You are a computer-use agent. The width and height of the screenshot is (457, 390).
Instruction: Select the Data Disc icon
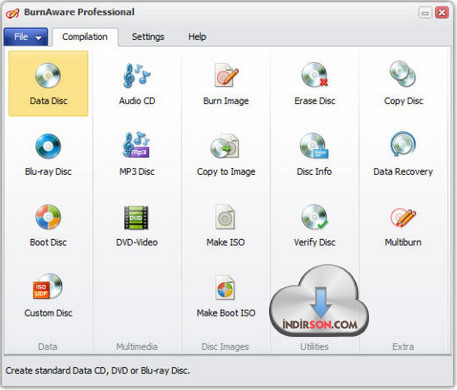coord(48,83)
